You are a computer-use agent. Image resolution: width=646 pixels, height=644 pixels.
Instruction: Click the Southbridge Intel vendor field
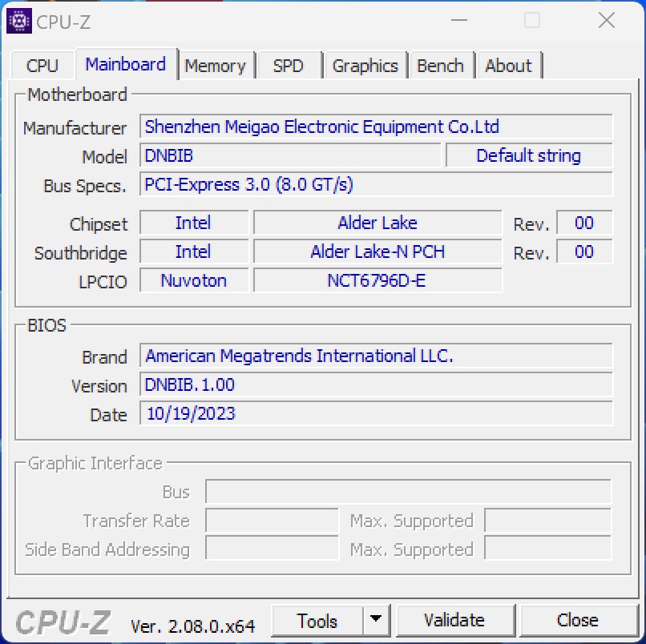194,252
